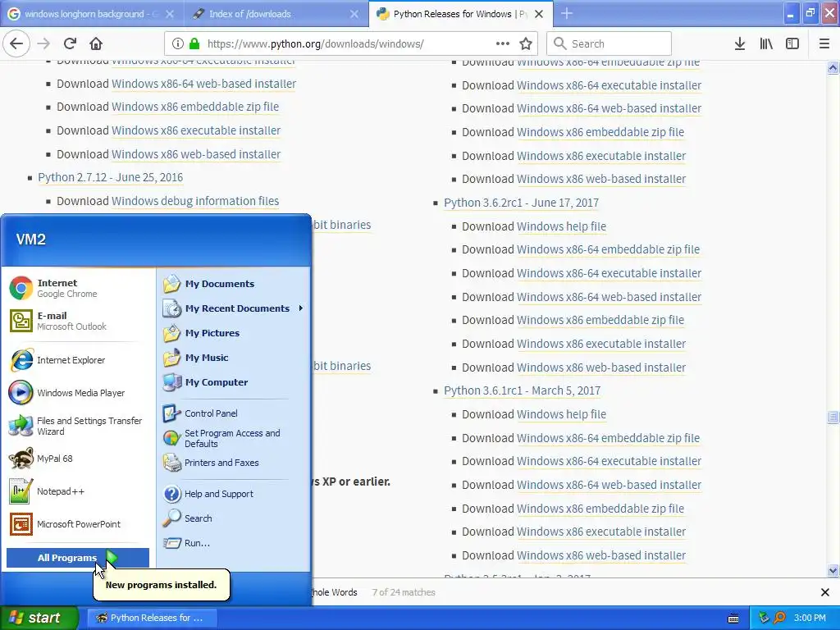Go back in browser history
The width and height of the screenshot is (840, 630).
click(x=16, y=44)
